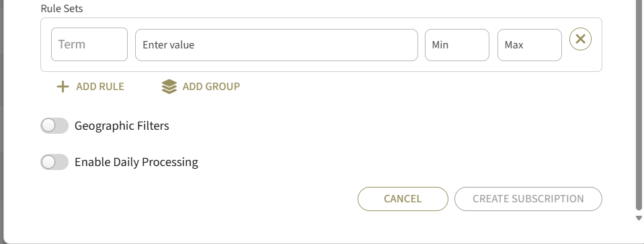Screen dimensions: 644x244
Task: Click the CREATE SUBSCRIPTION button
Action: (x=528, y=199)
